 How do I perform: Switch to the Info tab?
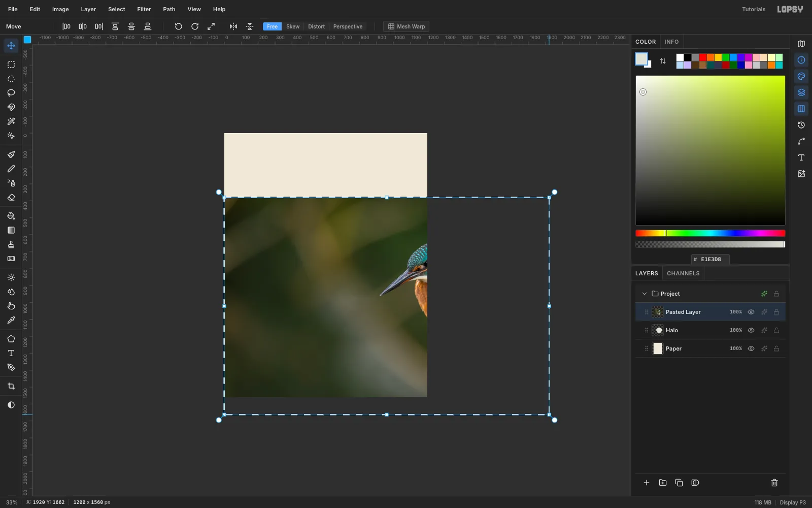pyautogui.click(x=671, y=42)
